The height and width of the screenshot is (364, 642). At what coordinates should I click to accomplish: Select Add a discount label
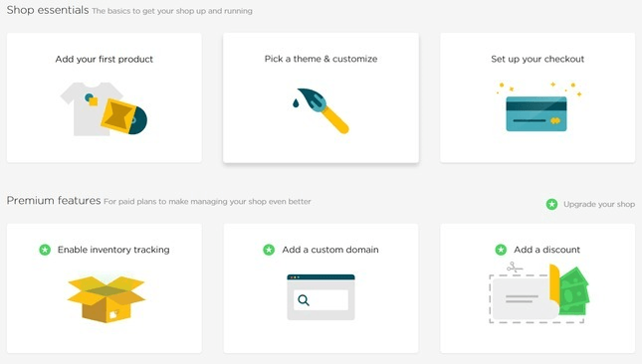pos(547,250)
